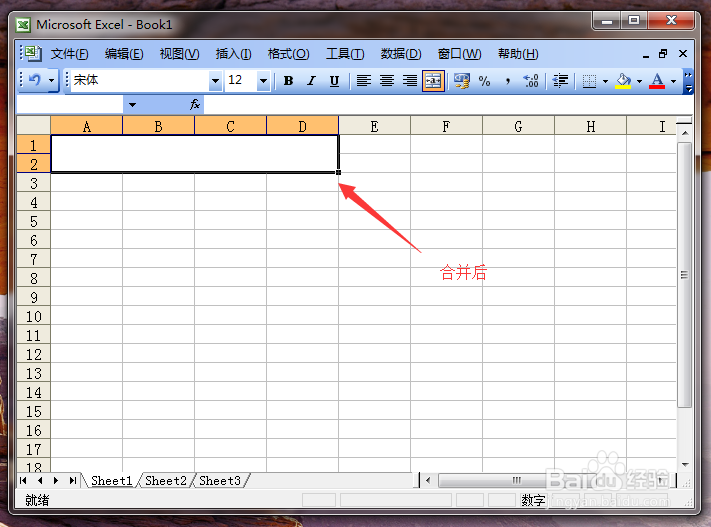Click Excel application icon in title bar
Screen dimensions: 711x527
pos(23,24)
